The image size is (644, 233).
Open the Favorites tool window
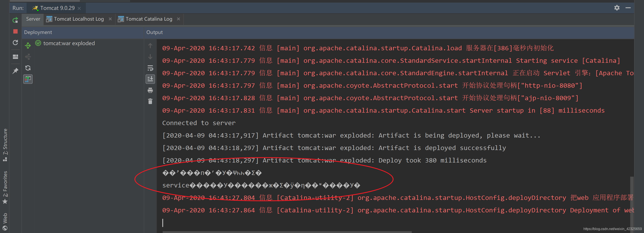(x=5, y=187)
